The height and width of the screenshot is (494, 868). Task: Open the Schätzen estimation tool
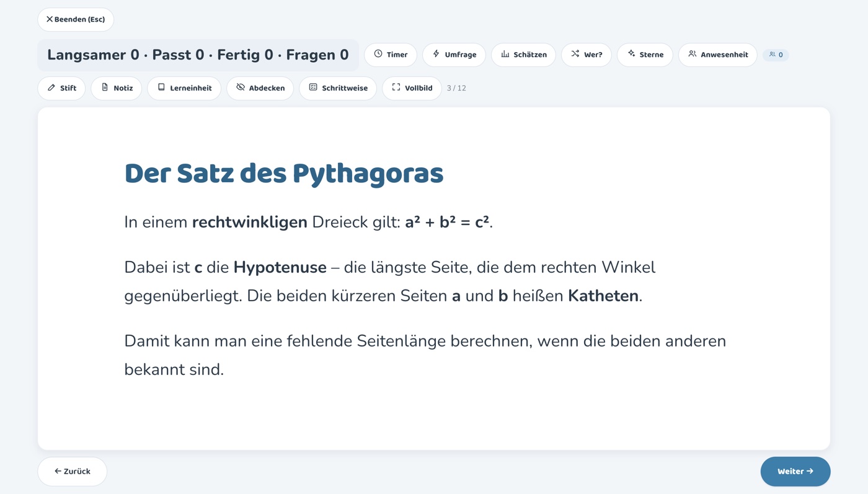[x=523, y=55]
